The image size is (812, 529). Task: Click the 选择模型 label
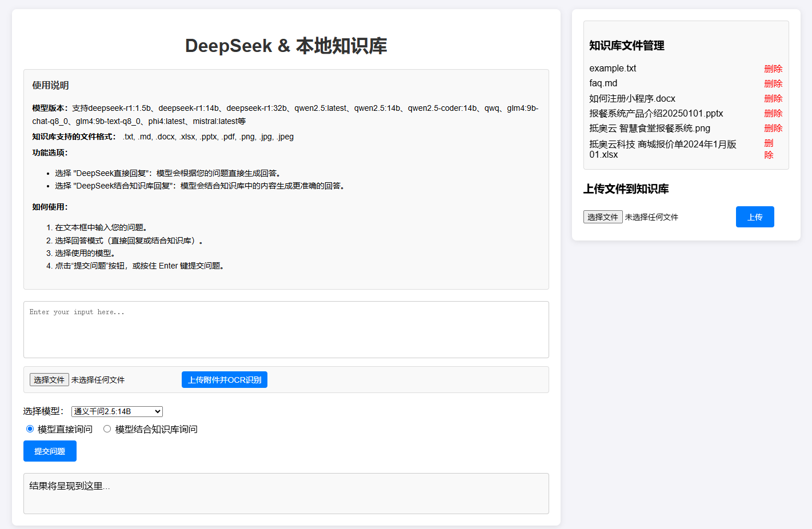pos(44,411)
